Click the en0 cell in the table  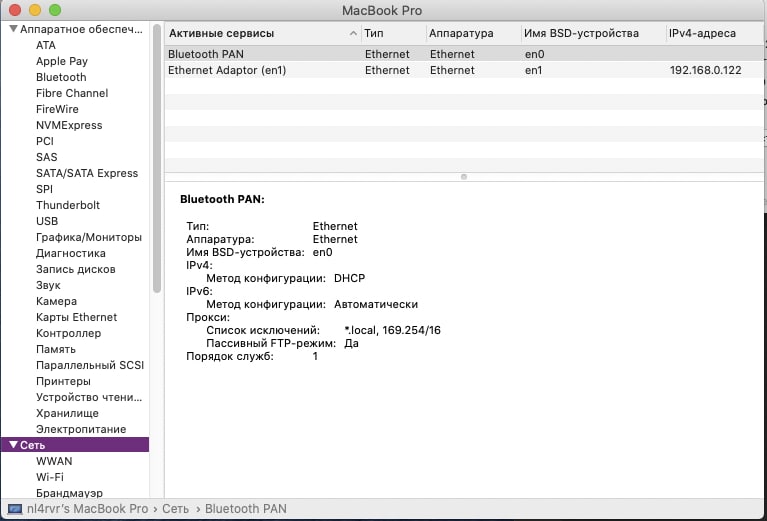534,54
